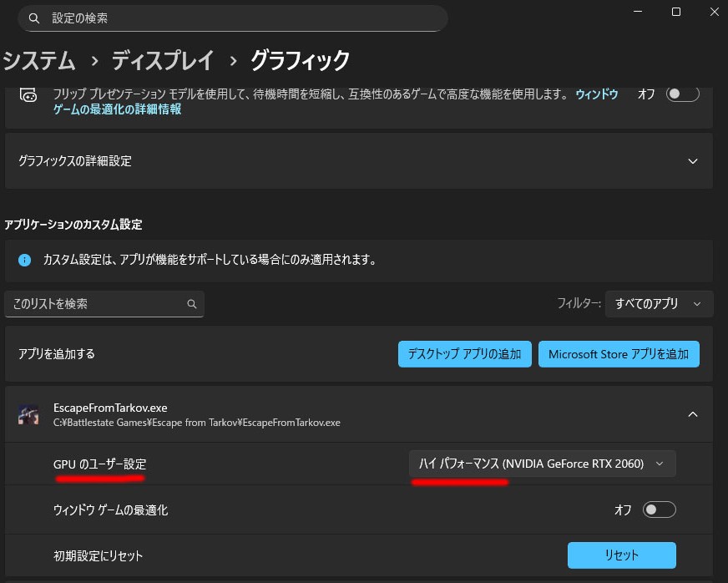
Task: Click the gamepad icon beside flip presentation text
Action: [x=28, y=94]
